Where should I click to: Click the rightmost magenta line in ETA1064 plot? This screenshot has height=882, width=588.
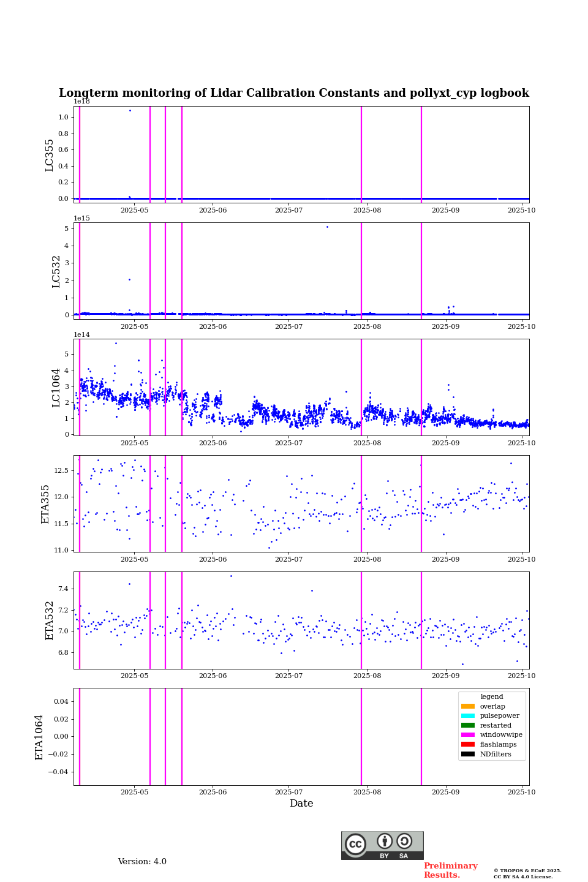[421, 736]
